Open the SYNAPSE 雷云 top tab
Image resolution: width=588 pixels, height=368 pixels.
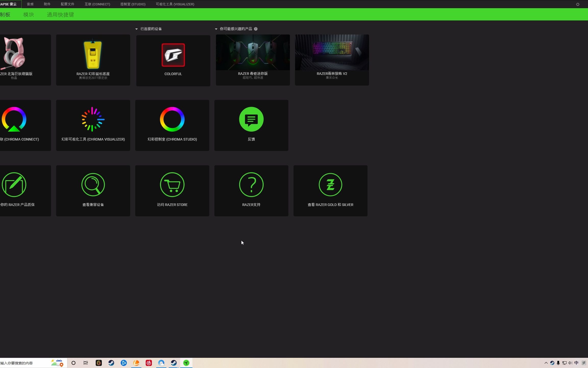tap(10, 4)
